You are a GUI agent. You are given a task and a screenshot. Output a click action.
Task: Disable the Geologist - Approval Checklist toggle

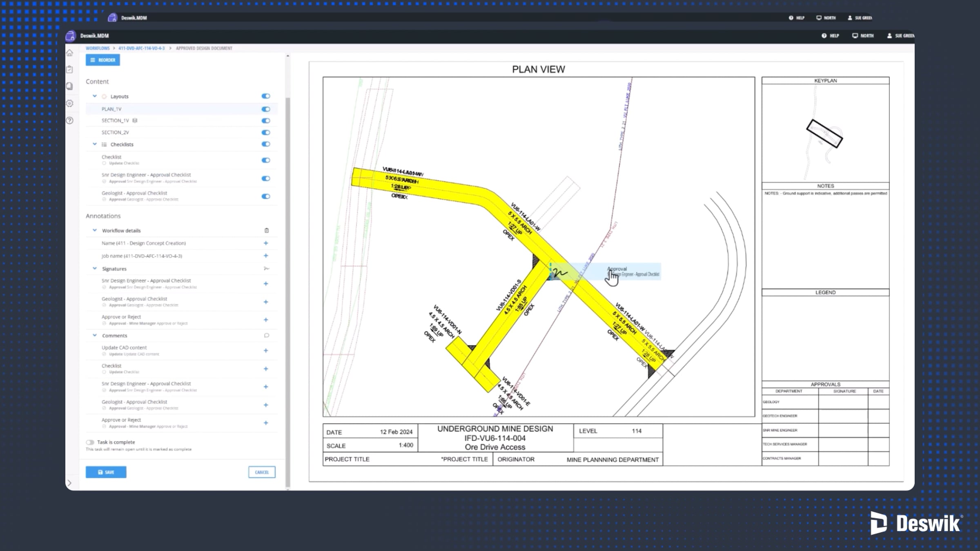[x=265, y=196]
